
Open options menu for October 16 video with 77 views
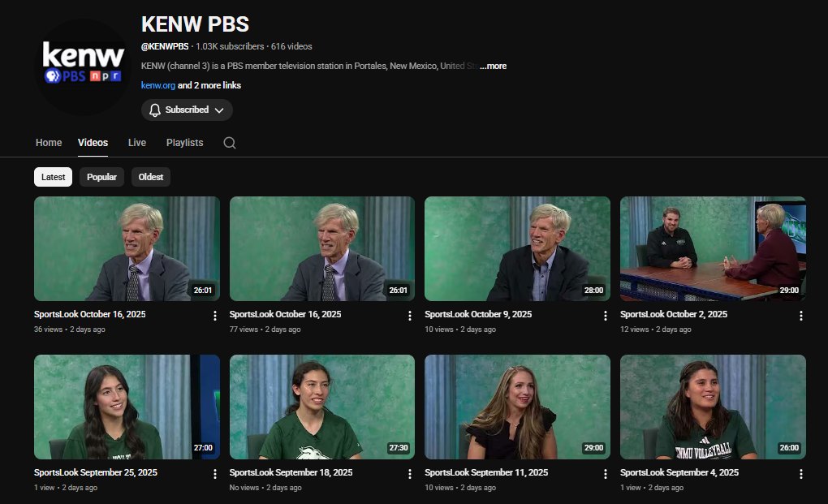[x=410, y=316]
